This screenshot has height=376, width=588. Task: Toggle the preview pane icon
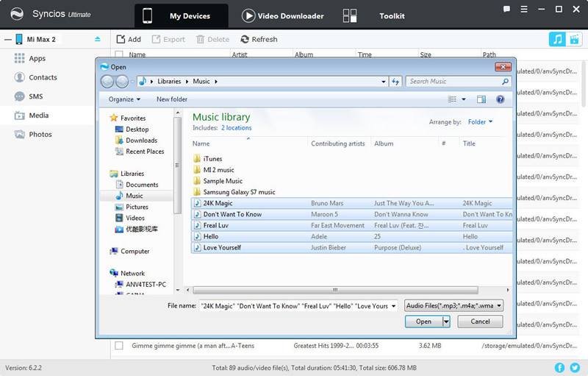tap(481, 99)
